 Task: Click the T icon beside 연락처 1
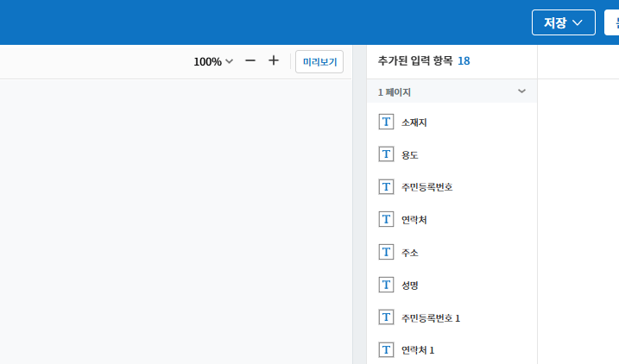386,350
